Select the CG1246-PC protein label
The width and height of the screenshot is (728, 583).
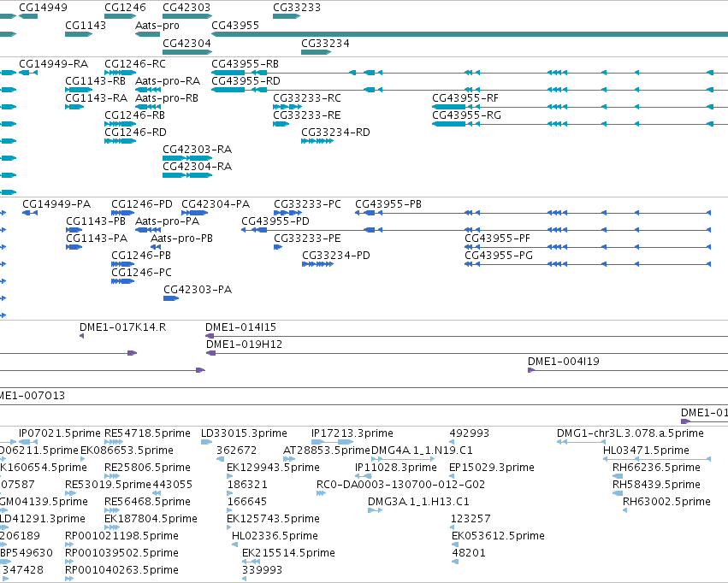tap(141, 273)
